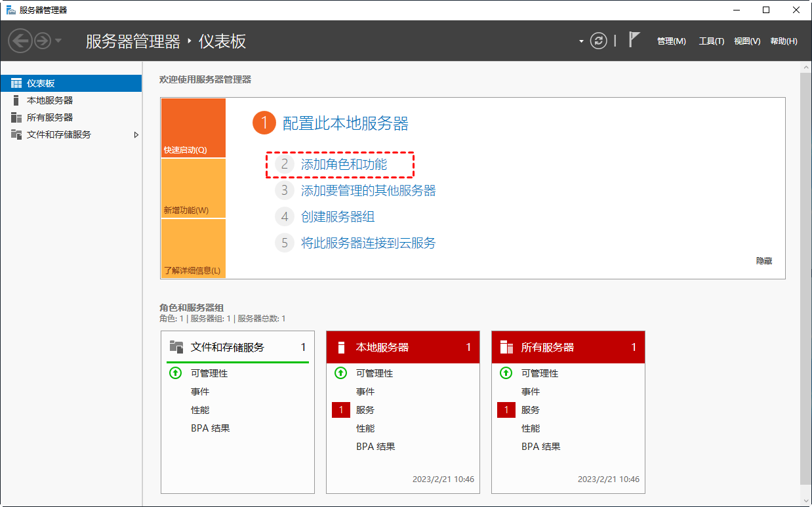
Task: Select 本地服务器 in the sidebar
Action: [71, 100]
